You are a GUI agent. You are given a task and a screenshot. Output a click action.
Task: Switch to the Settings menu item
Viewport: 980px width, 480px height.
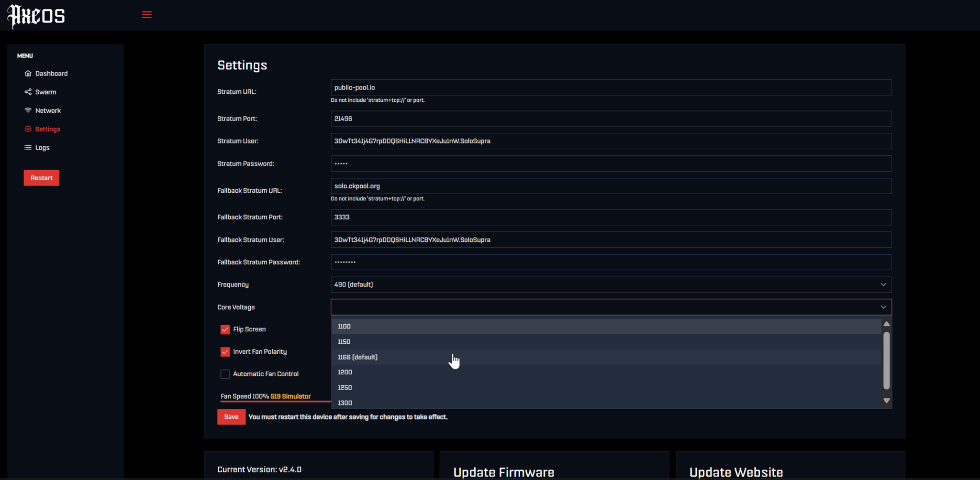tap(47, 129)
